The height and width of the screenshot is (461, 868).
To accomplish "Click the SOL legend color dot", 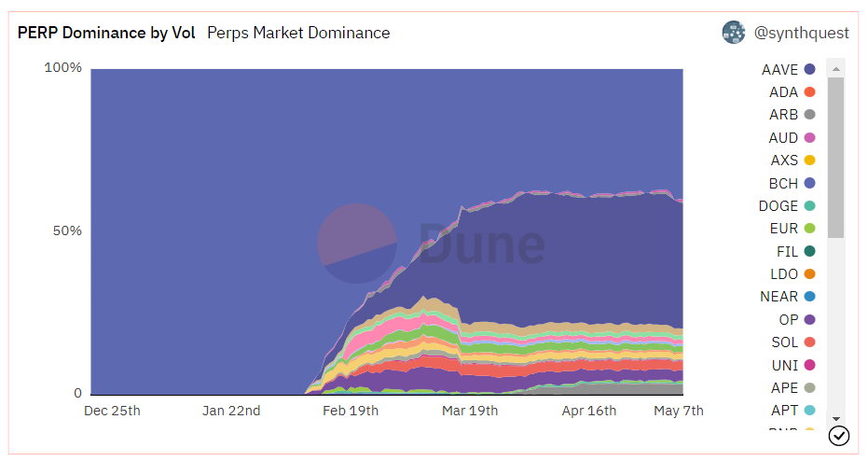I will tap(809, 342).
